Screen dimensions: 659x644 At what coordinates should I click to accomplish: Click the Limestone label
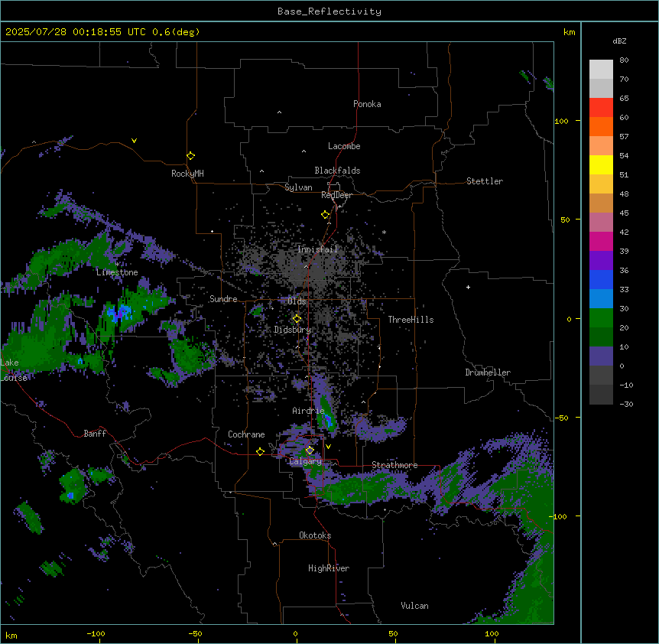tap(117, 272)
